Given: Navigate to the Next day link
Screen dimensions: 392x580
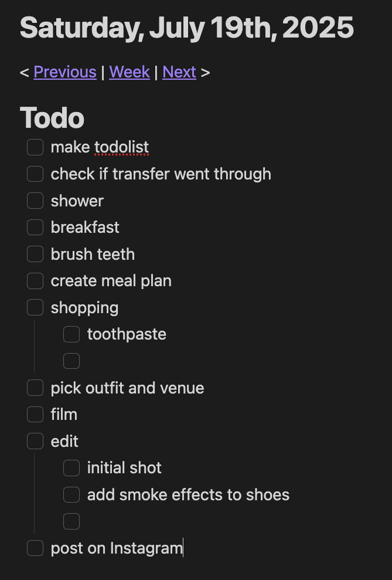Looking at the screenshot, I should pos(179,72).
